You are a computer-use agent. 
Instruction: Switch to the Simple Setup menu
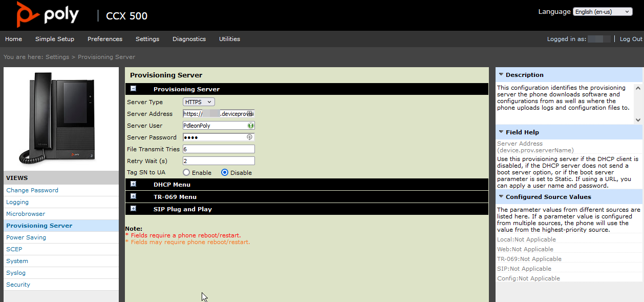click(x=55, y=39)
